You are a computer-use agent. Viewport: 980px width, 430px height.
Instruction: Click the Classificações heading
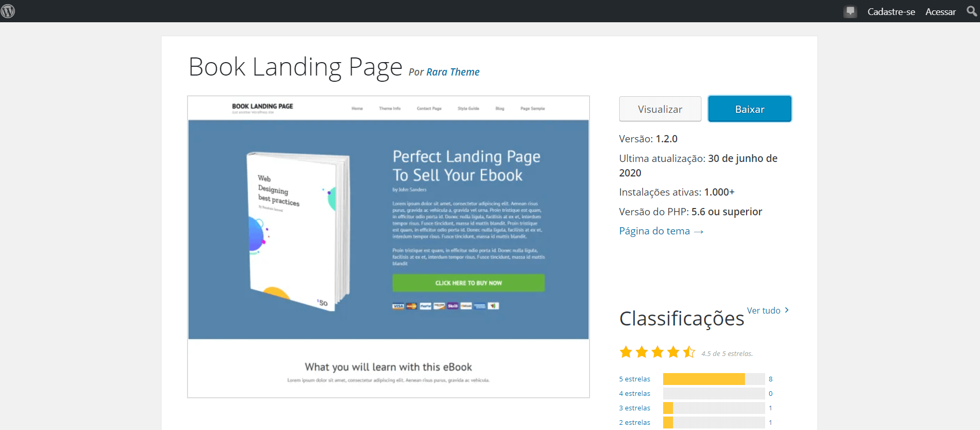point(682,319)
